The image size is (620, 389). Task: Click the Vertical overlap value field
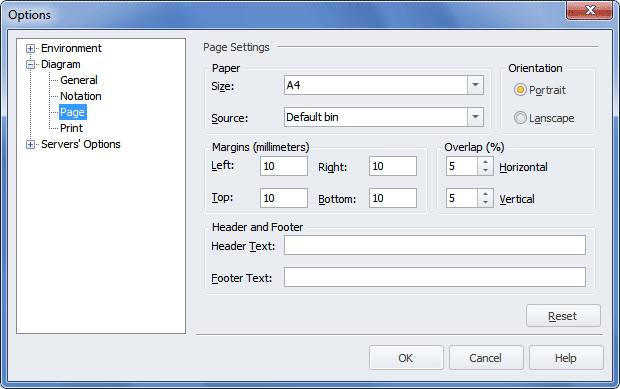pos(462,198)
